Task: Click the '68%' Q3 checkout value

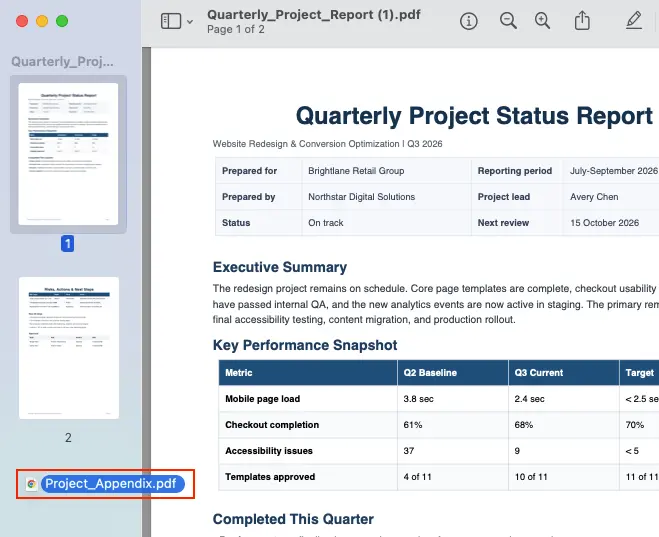Action: click(x=524, y=425)
